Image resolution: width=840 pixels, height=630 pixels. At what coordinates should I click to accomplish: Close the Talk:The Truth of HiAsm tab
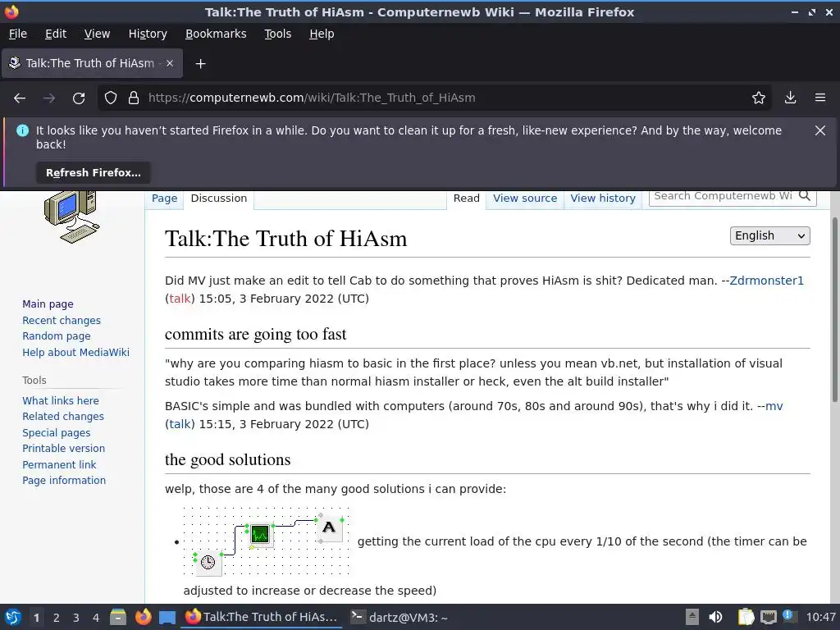(x=169, y=63)
